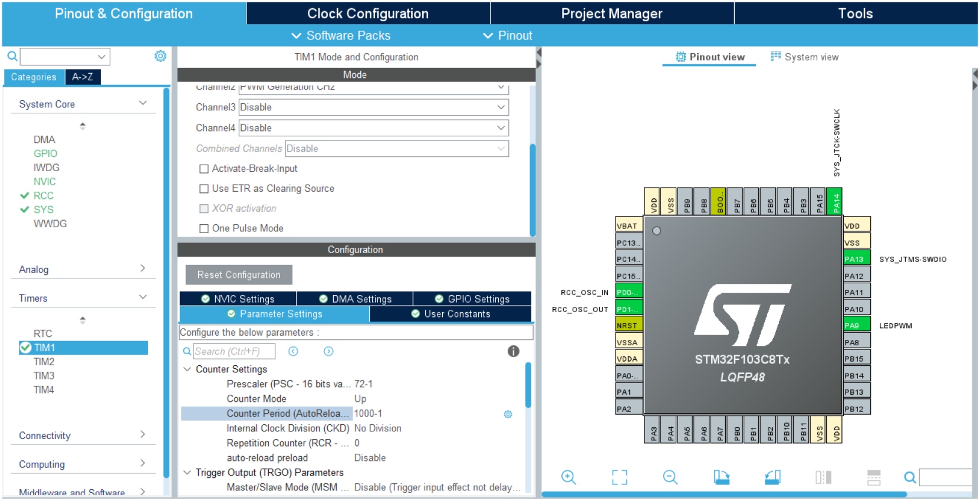Expand the Analog category
The image size is (980, 501).
[x=143, y=268]
